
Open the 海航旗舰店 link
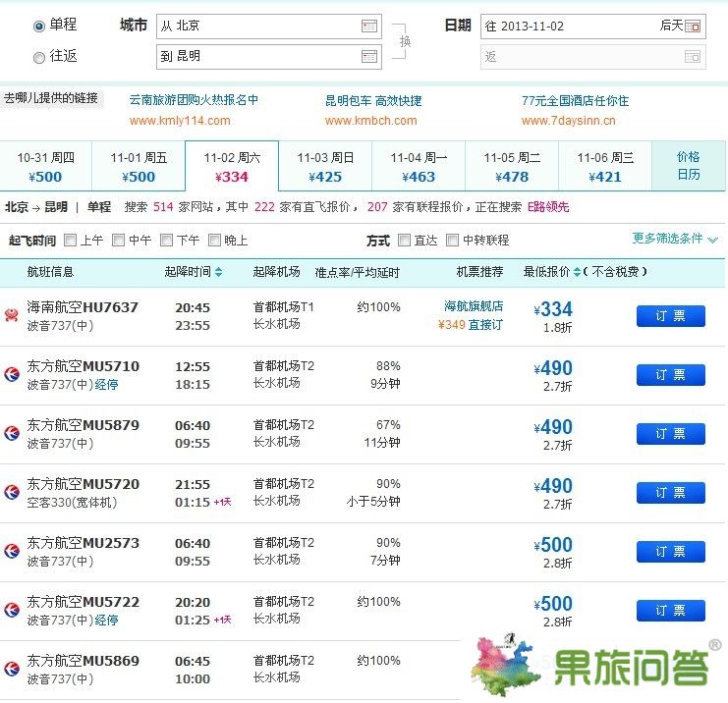click(473, 306)
